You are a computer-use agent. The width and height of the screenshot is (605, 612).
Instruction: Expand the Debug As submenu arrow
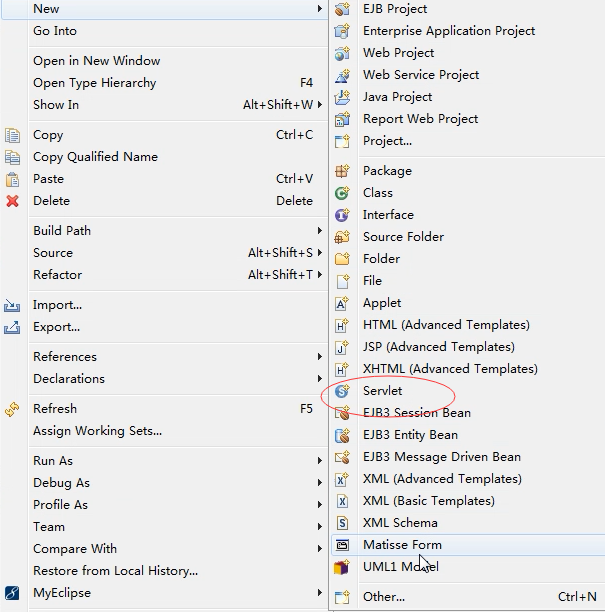point(320,483)
